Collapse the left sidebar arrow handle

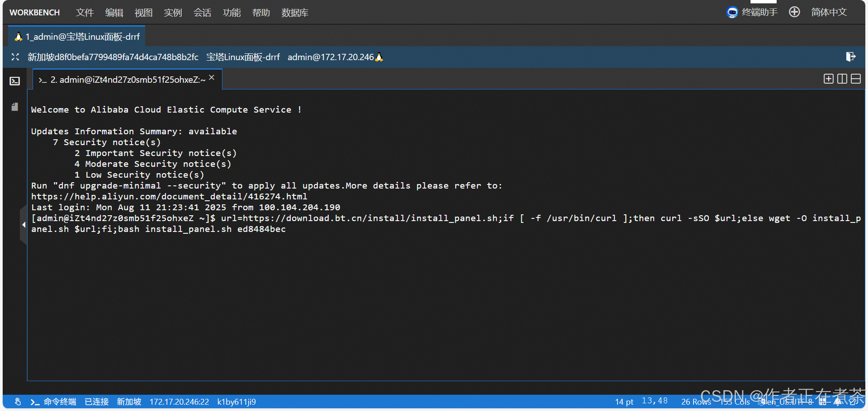24,224
